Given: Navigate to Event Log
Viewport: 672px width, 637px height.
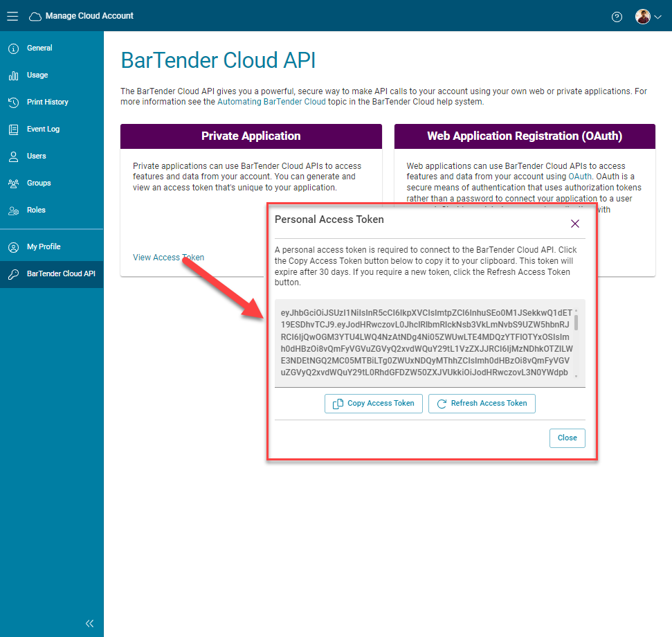Looking at the screenshot, I should (x=51, y=129).
